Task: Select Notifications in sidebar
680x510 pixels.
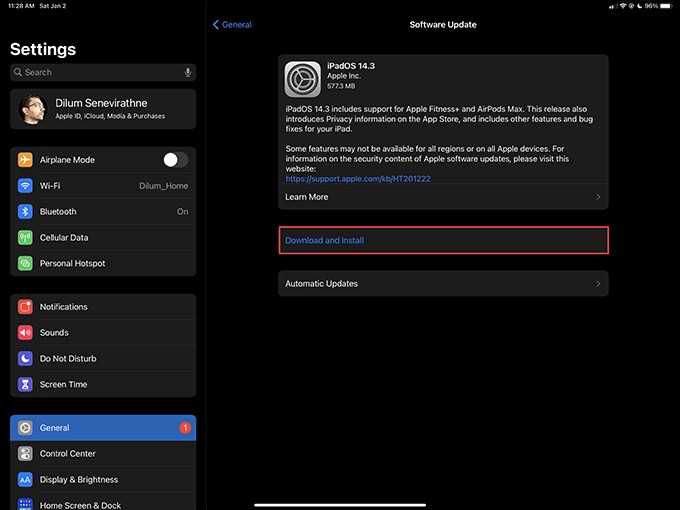Action: [x=103, y=307]
